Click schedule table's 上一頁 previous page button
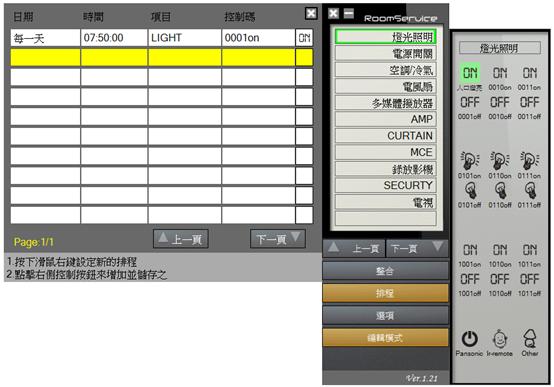This screenshot has width=554, height=387. (181, 239)
